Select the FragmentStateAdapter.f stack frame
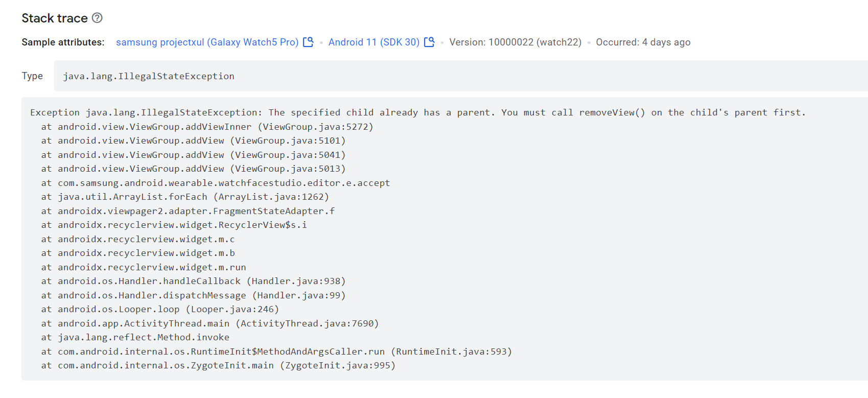The height and width of the screenshot is (398, 868). point(188,211)
